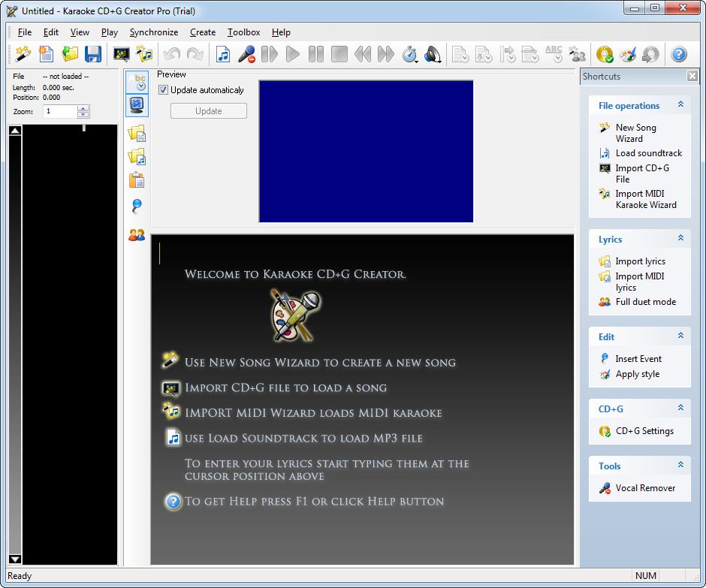Screen dimensions: 706x588
Task: Open the Play menu
Action: 110,32
